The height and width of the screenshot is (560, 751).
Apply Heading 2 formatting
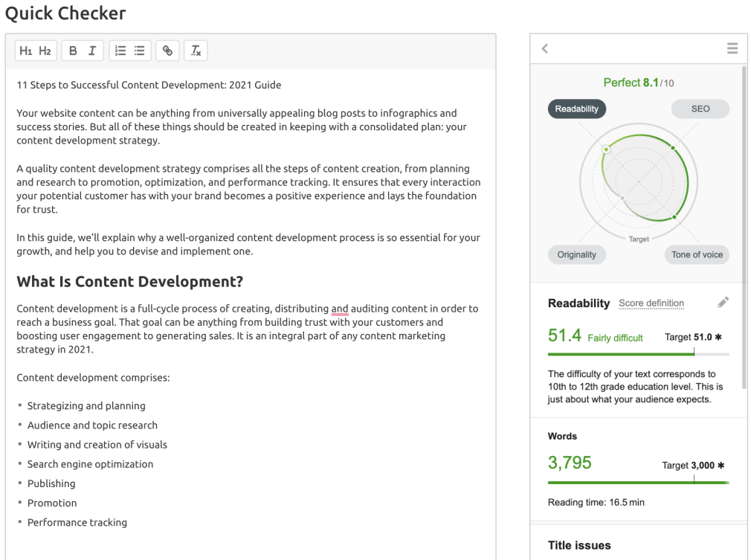tap(45, 51)
